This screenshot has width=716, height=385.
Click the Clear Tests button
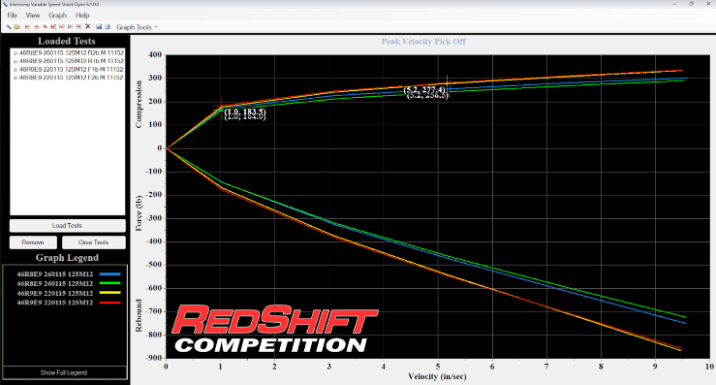click(94, 242)
